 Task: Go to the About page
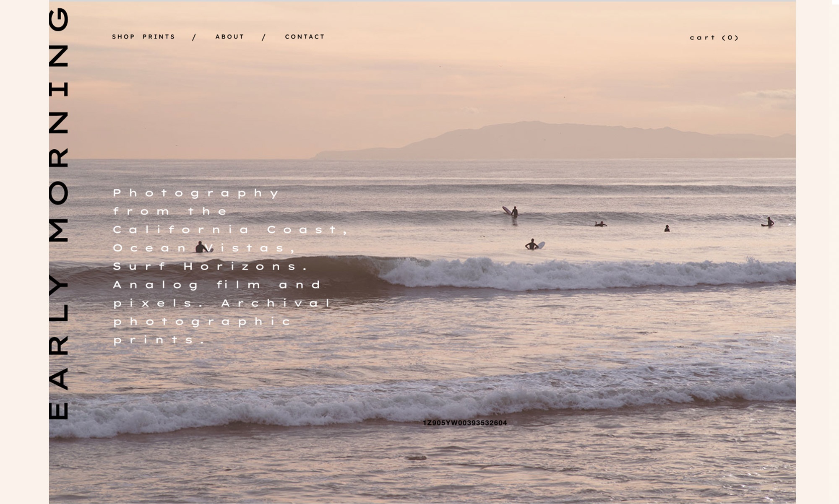(229, 37)
